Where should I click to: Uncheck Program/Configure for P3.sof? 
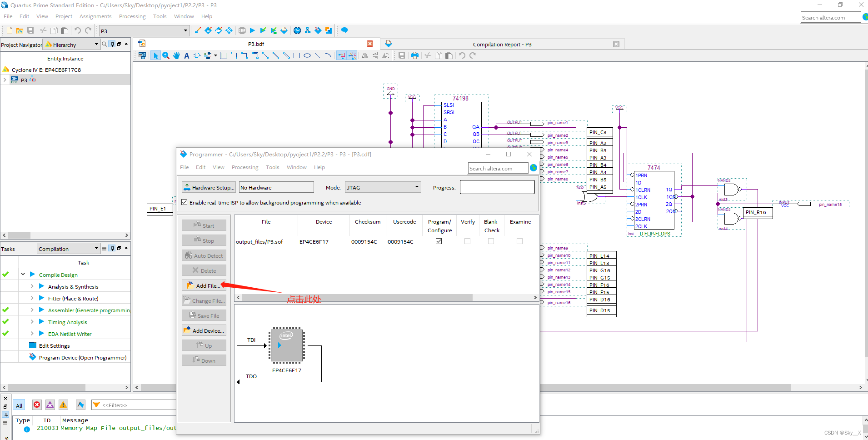coord(439,241)
